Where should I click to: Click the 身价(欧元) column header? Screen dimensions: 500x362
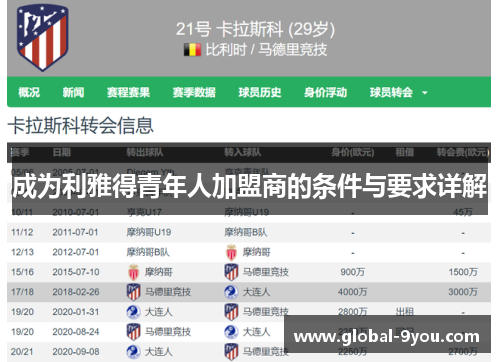coord(353,152)
